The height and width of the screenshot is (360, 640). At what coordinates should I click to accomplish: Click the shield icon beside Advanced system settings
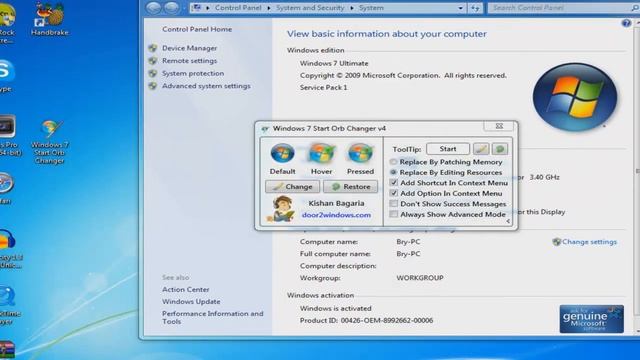[x=153, y=86]
